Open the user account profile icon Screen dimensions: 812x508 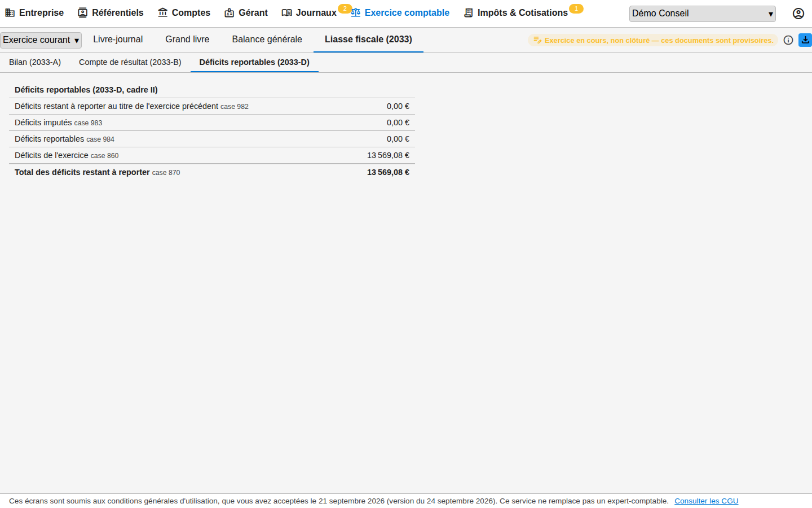pos(798,14)
